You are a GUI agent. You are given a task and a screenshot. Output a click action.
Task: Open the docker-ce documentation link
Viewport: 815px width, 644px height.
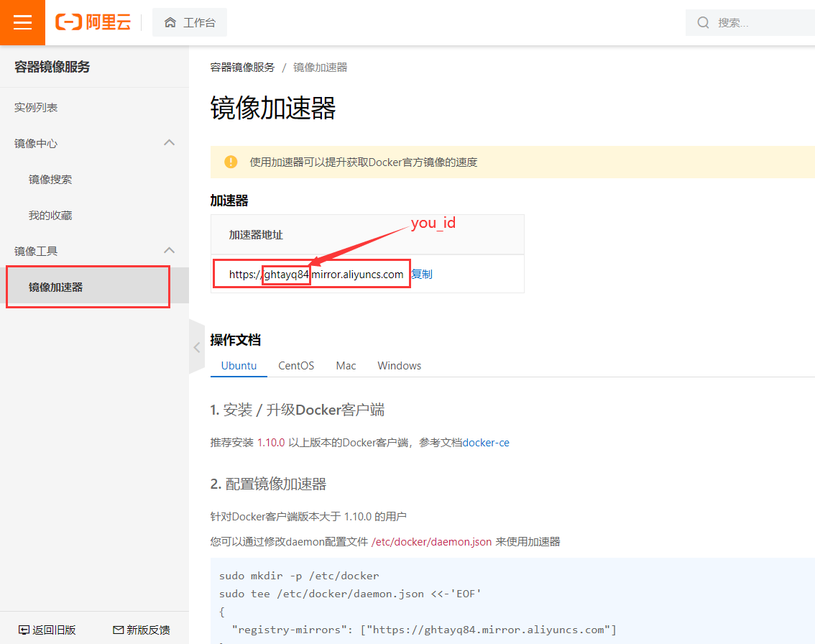pyautogui.click(x=486, y=443)
